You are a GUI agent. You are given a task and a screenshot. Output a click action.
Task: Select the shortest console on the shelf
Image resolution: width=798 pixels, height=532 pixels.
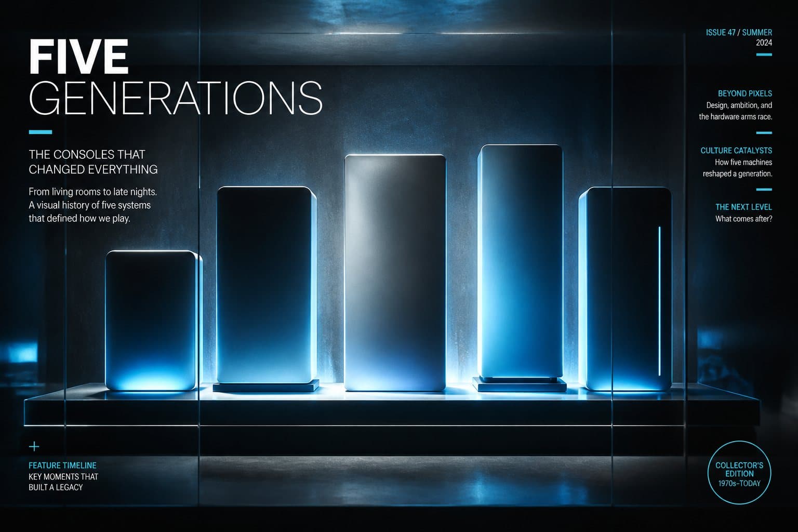pyautogui.click(x=153, y=321)
